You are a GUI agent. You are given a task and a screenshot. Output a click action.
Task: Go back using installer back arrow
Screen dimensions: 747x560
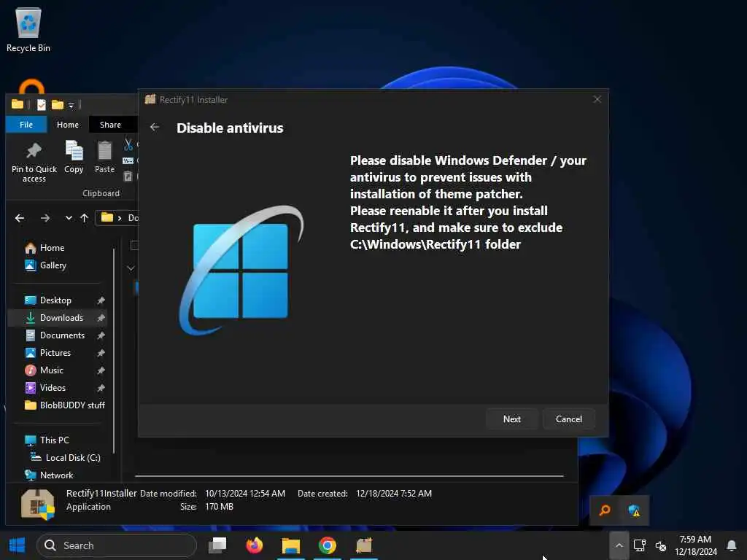tap(155, 127)
